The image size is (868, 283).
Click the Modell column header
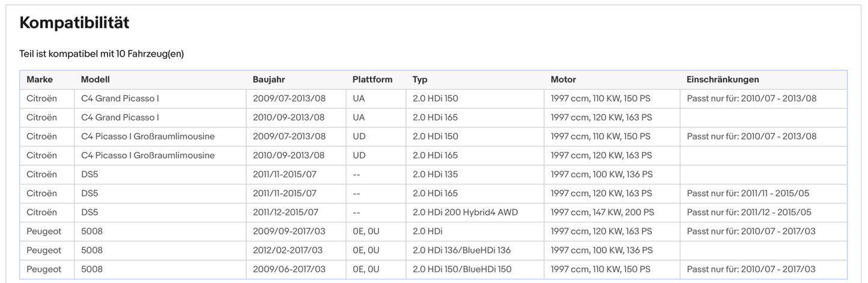pyautogui.click(x=96, y=79)
